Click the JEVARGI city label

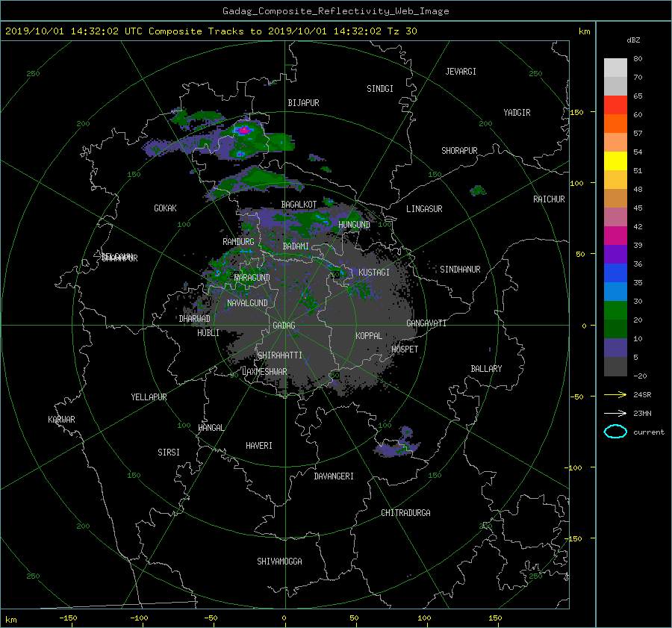point(461,72)
